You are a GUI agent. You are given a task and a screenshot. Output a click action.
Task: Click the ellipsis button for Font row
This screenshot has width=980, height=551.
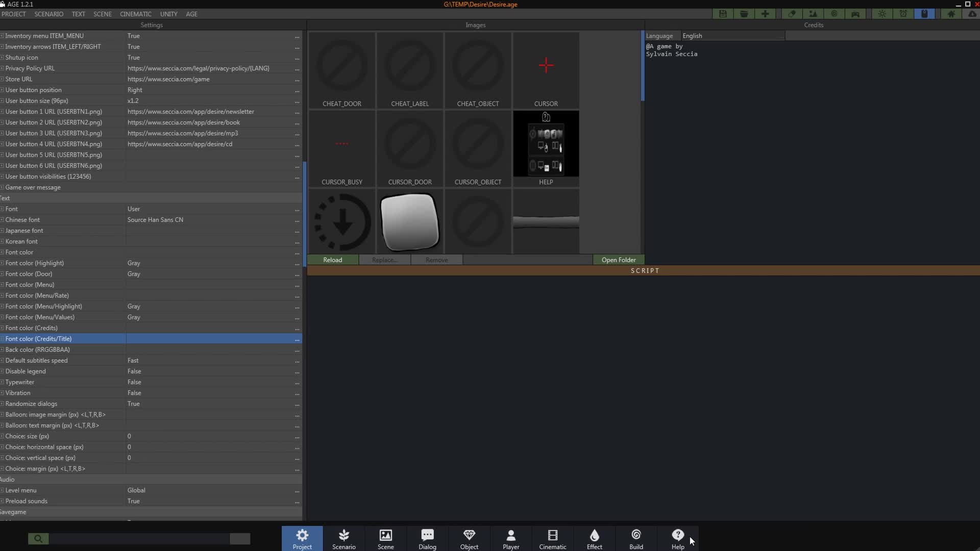pos(297,209)
